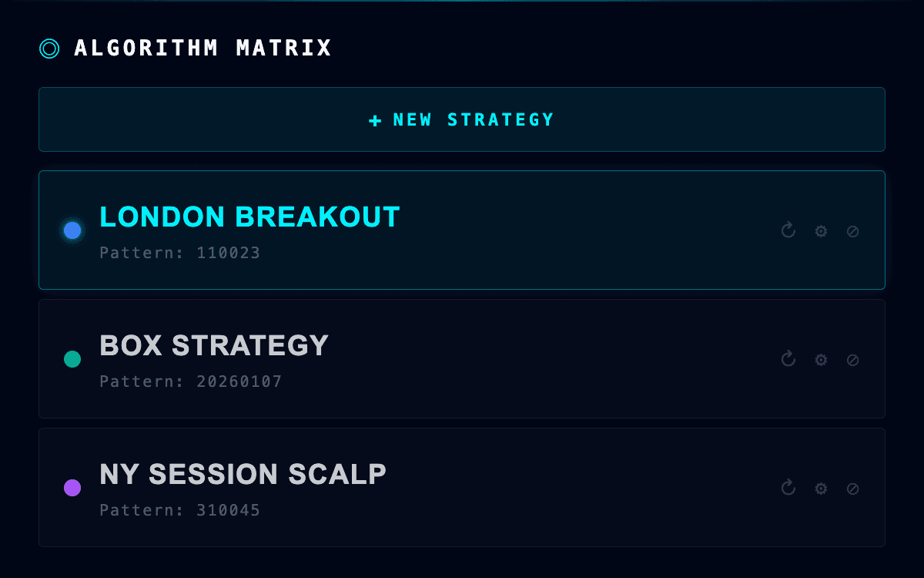
Task: Click the refresh icon for London Breakout
Action: [788, 230]
